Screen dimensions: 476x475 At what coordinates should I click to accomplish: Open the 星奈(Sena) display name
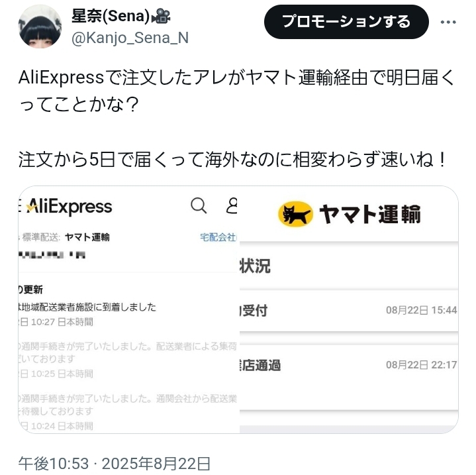point(111,16)
